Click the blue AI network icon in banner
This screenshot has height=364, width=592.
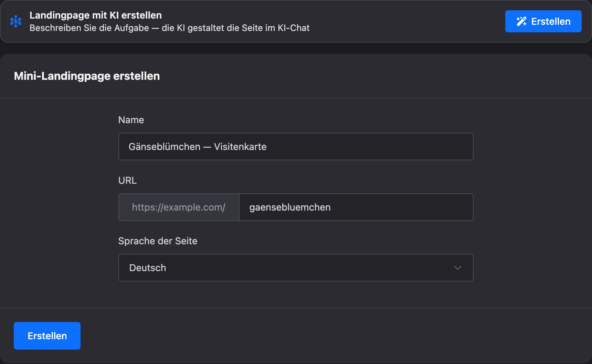[x=16, y=21]
